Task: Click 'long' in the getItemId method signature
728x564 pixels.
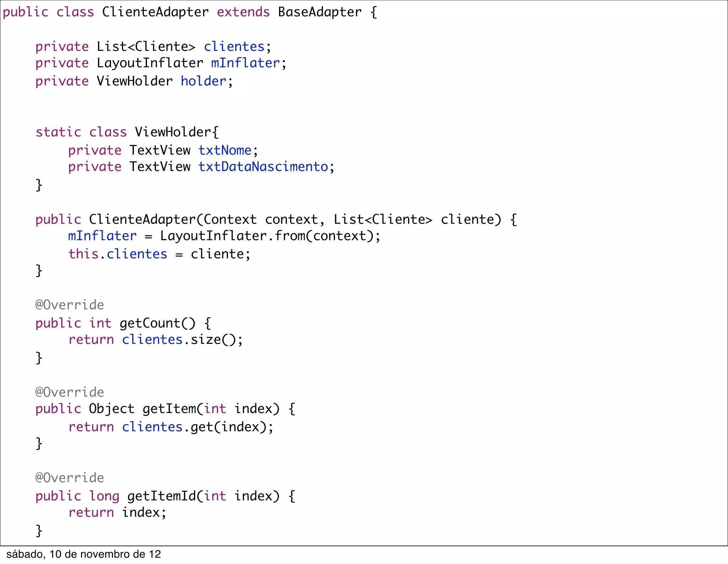Action: [104, 496]
